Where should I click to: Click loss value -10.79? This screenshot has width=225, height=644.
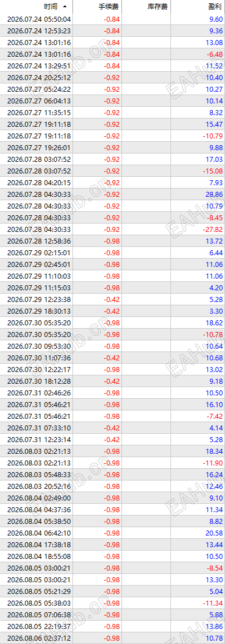213,136
